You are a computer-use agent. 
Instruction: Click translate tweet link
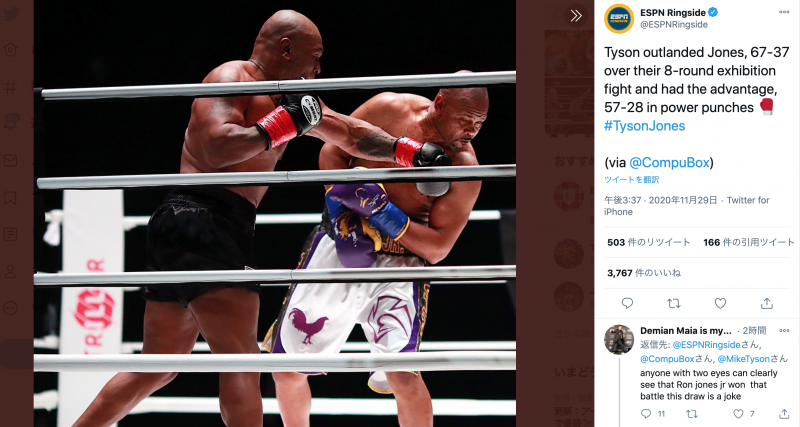click(632, 180)
